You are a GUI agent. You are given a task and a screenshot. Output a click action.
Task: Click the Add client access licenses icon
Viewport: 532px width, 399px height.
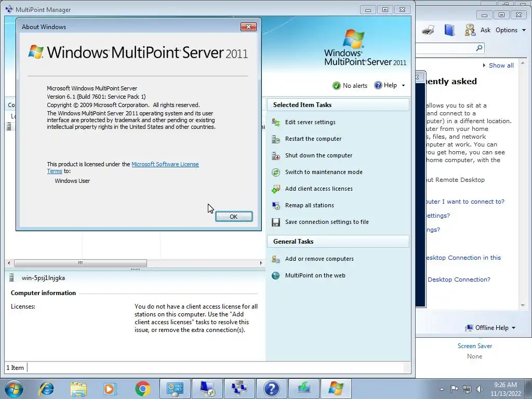click(276, 189)
